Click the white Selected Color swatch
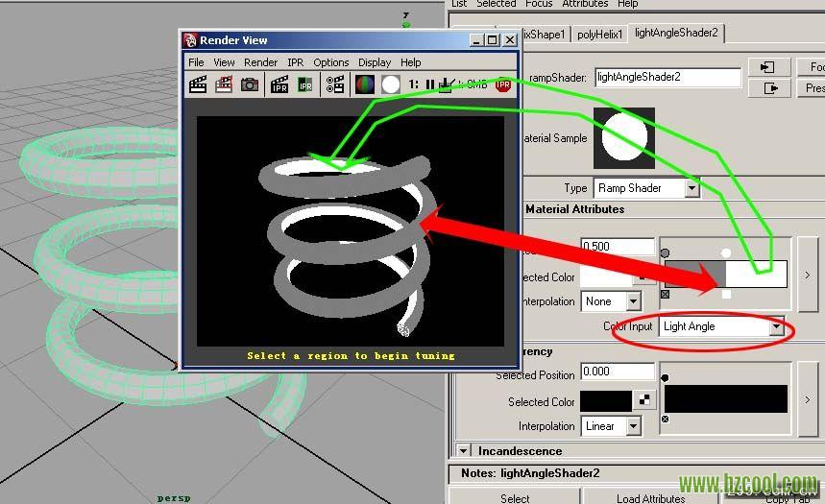 coord(606,276)
